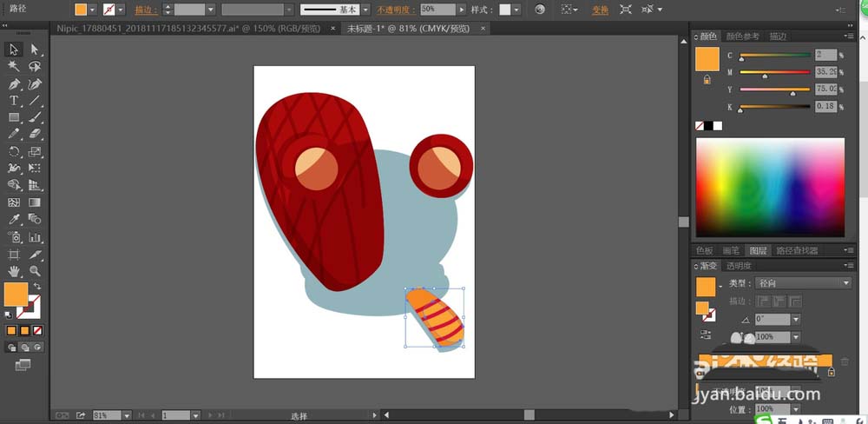This screenshot has height=424, width=868.
Task: Click the Rectangle shape tool
Action: [14, 117]
